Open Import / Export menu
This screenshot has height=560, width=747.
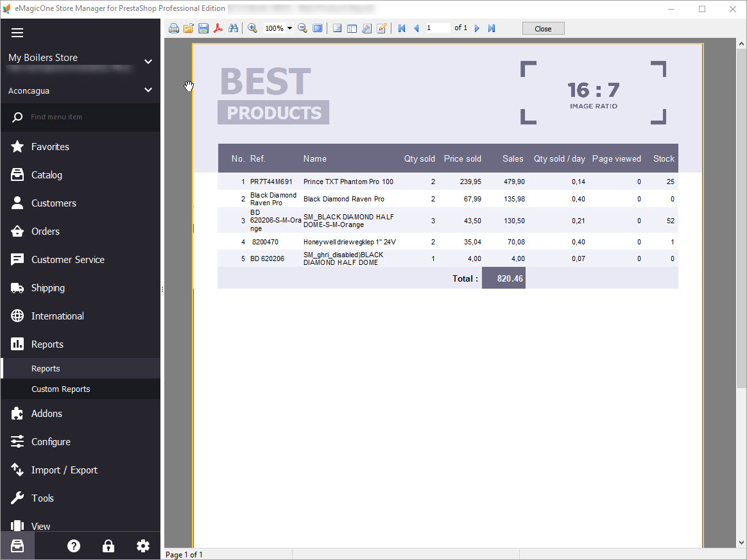tap(80, 470)
